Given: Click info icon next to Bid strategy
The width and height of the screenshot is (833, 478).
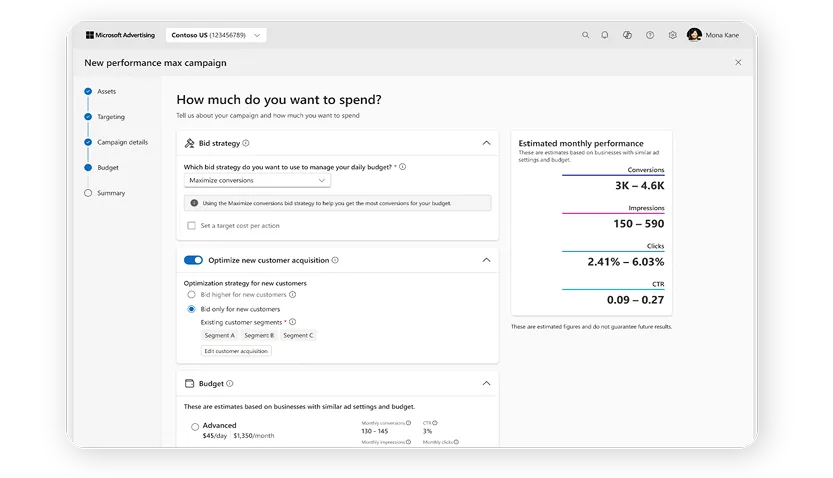Looking at the screenshot, I should (246, 143).
